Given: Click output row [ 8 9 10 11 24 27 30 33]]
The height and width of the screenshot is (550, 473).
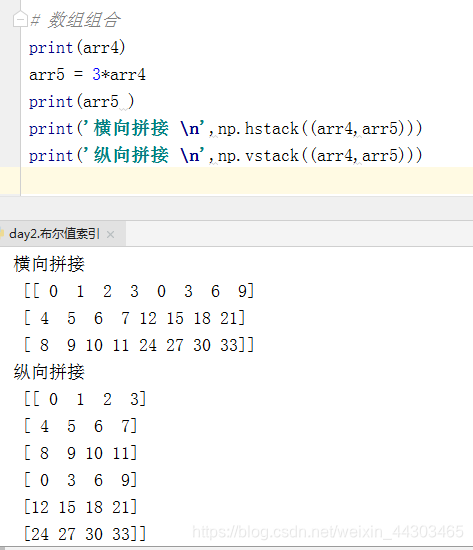Looking at the screenshot, I should (139, 345).
